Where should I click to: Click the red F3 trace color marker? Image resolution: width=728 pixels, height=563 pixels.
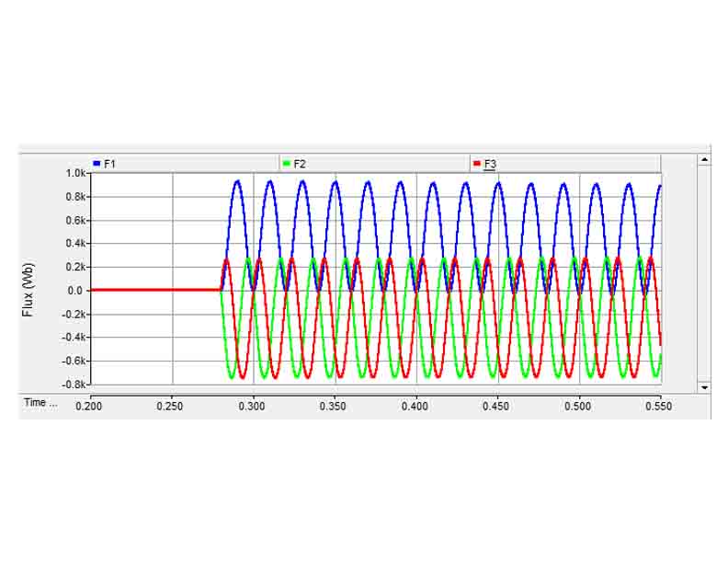(476, 164)
